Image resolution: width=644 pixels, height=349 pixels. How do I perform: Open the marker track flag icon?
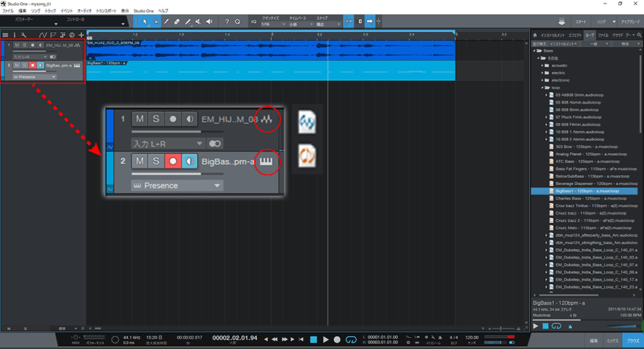(x=53, y=35)
